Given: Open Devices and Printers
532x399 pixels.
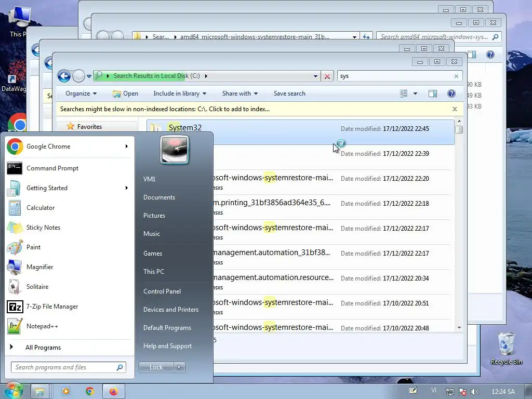Looking at the screenshot, I should 170,310.
